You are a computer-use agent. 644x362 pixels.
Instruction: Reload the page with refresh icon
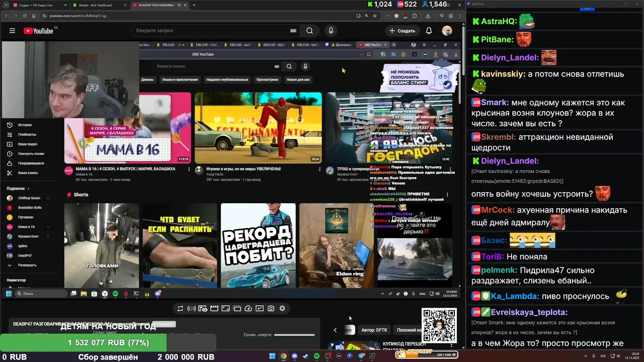(25, 16)
